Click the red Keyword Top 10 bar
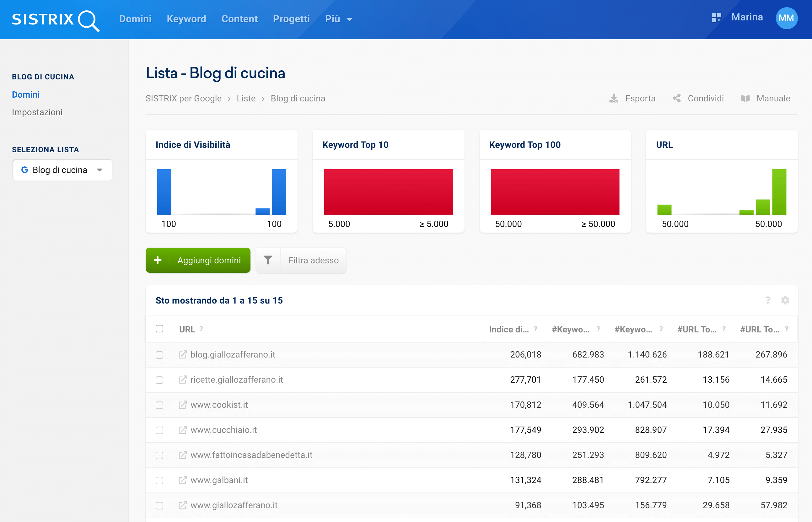Viewport: 812px width, 522px height. 388,192
